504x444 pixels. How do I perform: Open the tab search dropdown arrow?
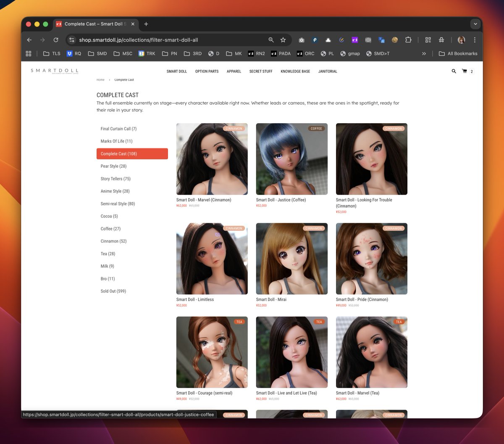(475, 24)
